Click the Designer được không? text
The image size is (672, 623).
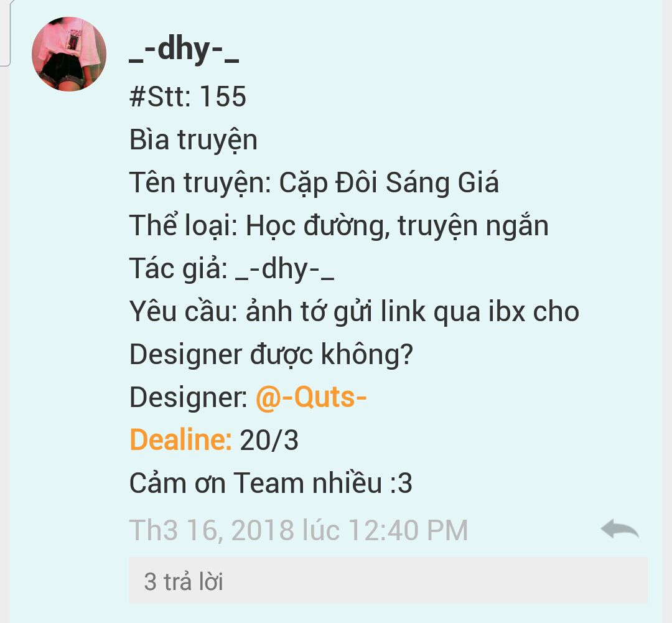tap(271, 355)
